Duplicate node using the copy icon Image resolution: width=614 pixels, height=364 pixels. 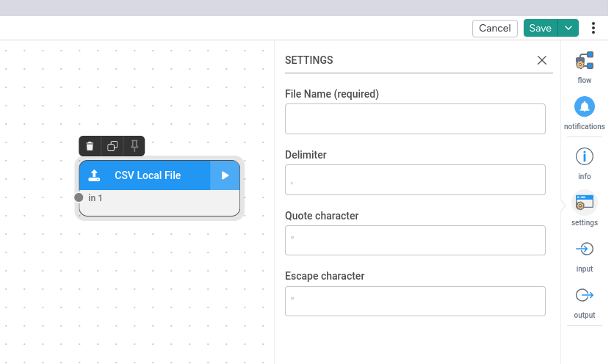pyautogui.click(x=112, y=146)
